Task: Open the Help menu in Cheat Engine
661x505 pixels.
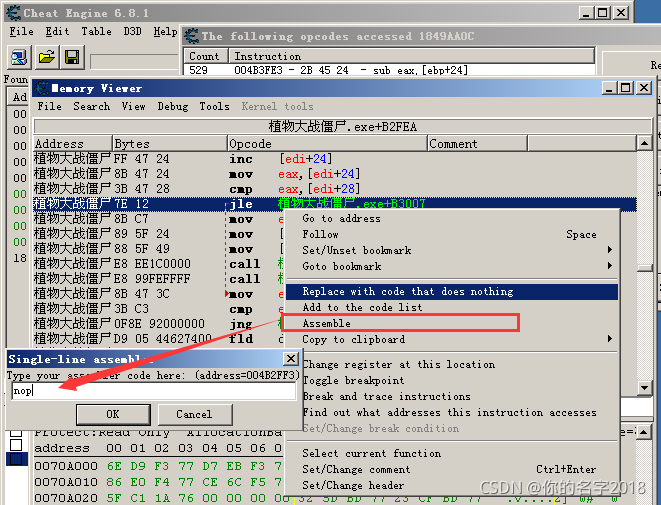Action: pos(165,32)
